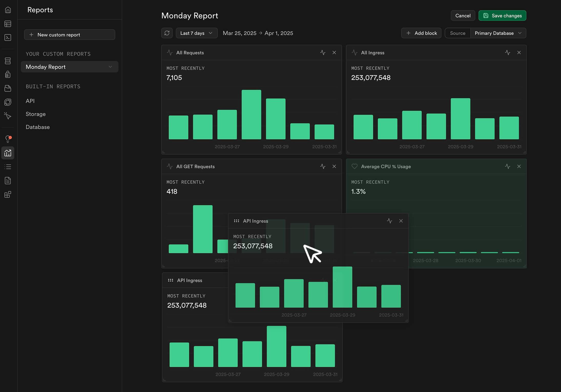Click the Add block button
This screenshot has width=561, height=392.
pos(421,33)
